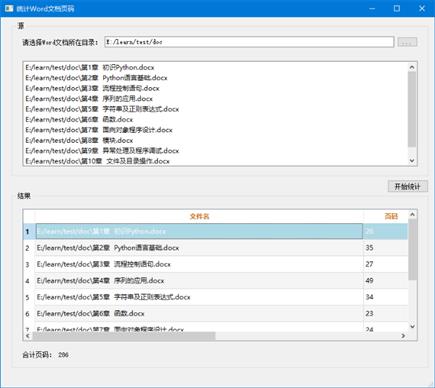The width and height of the screenshot is (435, 388).
Task: Click page count cell 23
Action: pos(386,313)
